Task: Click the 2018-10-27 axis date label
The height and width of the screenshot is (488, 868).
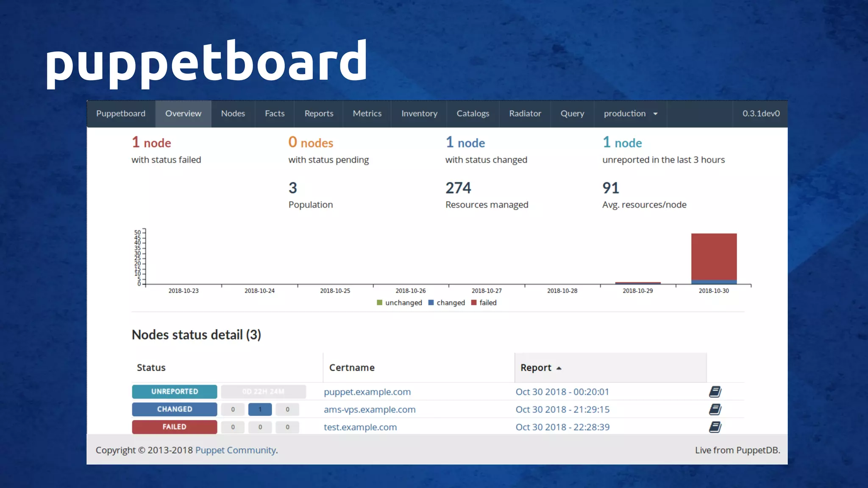Action: [487, 291]
